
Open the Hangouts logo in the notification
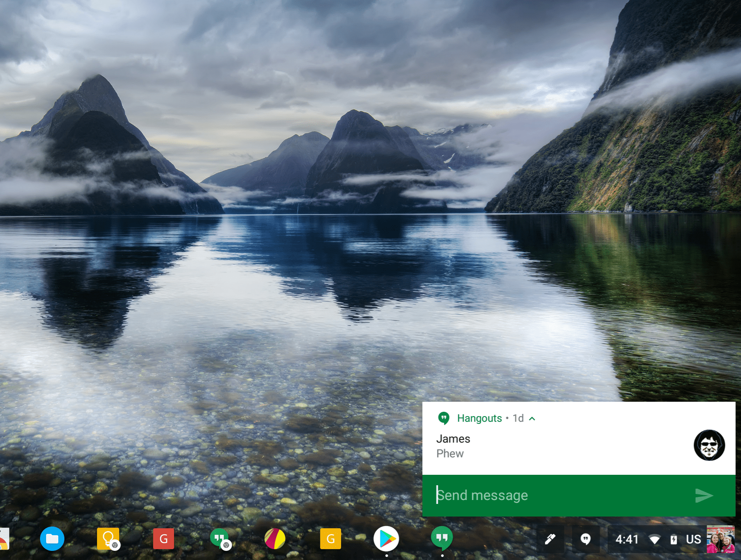pos(443,418)
